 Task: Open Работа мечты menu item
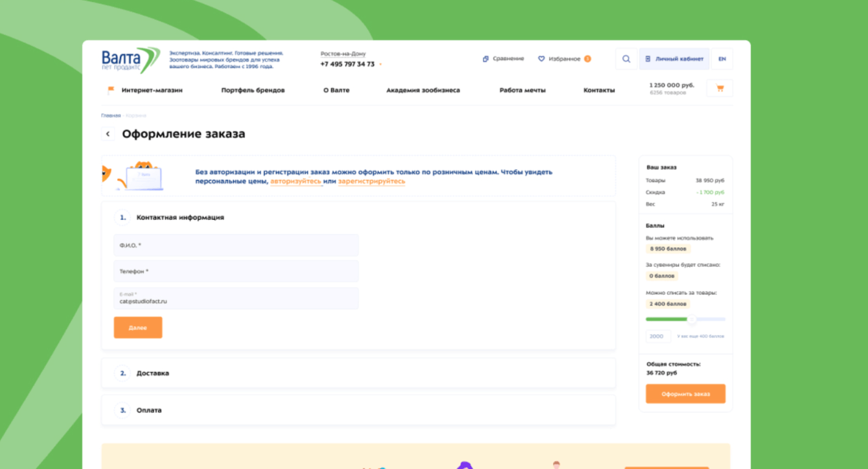(x=522, y=90)
